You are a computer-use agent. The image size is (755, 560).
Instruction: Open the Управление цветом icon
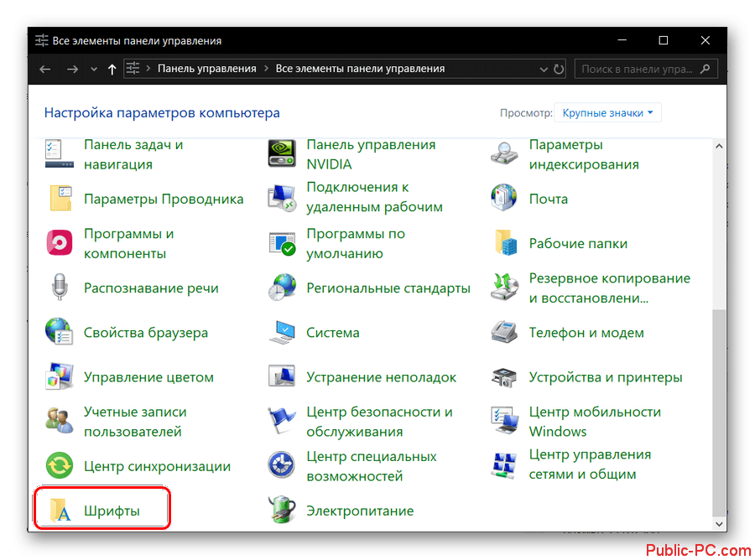point(60,377)
